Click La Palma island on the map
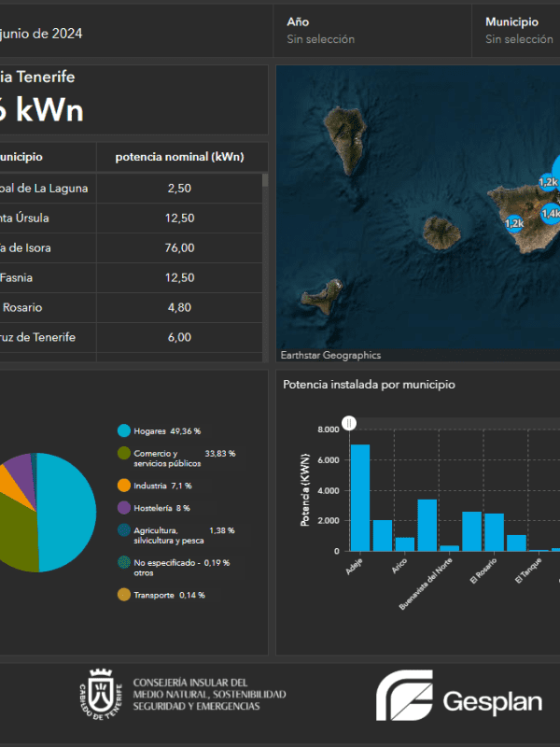Image resolution: width=560 pixels, height=747 pixels. coord(345,141)
